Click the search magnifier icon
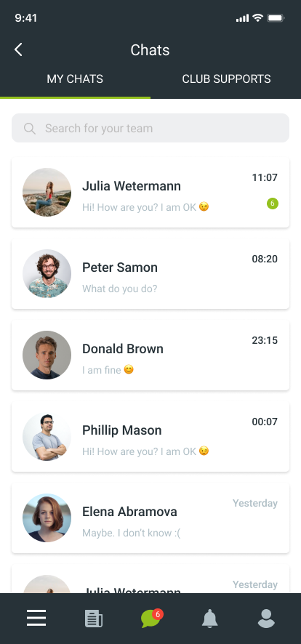Screen dimensions: 301x644 [x=30, y=128]
